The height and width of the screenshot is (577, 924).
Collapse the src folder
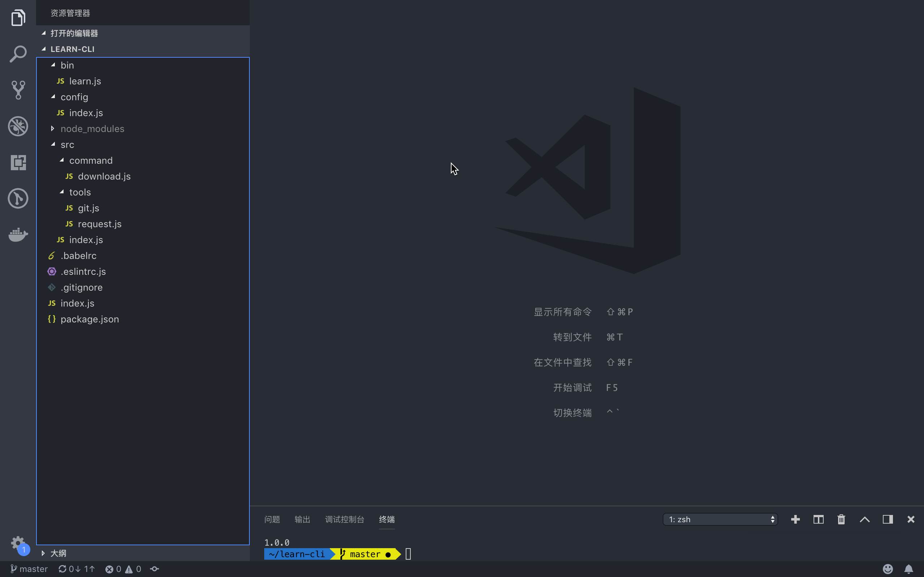[x=67, y=145]
